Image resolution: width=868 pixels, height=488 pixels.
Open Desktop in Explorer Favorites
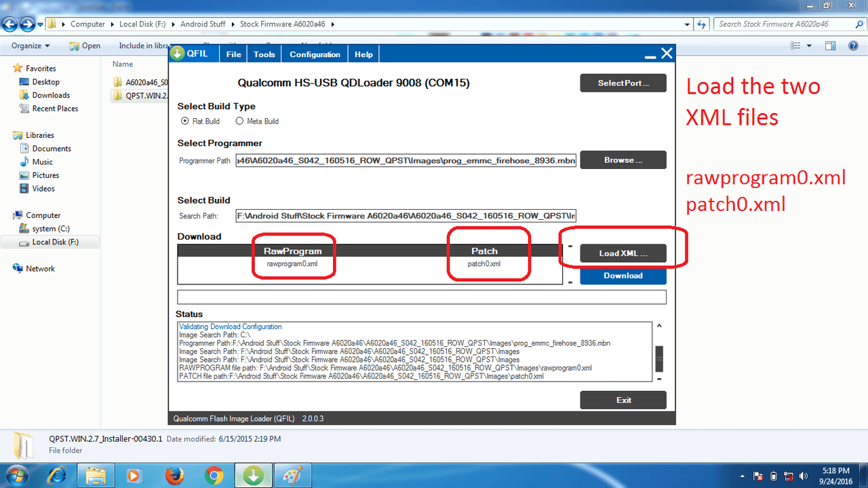pyautogui.click(x=46, y=82)
